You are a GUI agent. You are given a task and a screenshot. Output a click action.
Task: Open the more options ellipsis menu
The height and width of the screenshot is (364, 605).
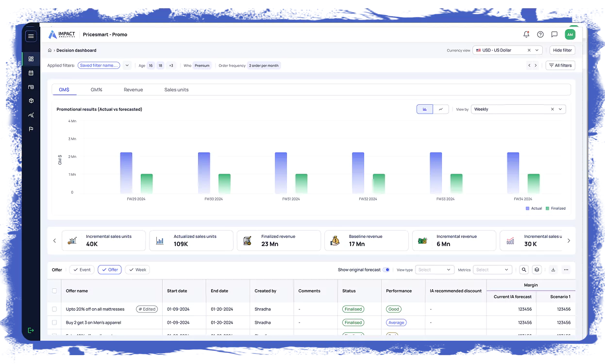click(566, 270)
